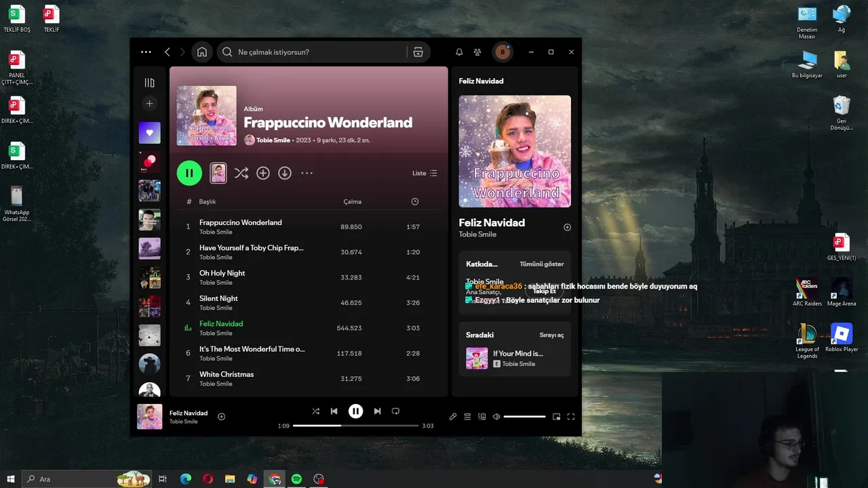The width and height of the screenshot is (868, 488).
Task: Open notifications bell icon
Action: [459, 52]
